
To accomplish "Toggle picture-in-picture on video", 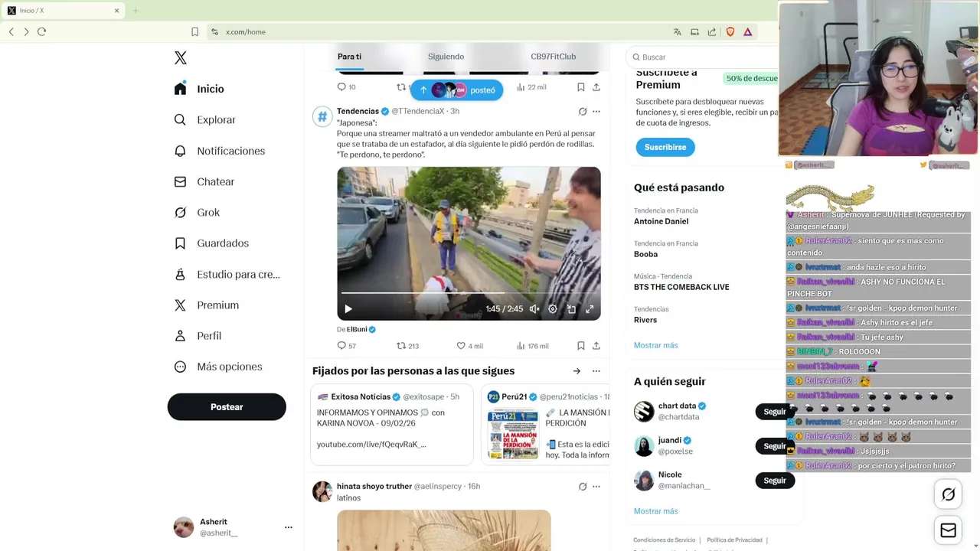I will [x=571, y=309].
